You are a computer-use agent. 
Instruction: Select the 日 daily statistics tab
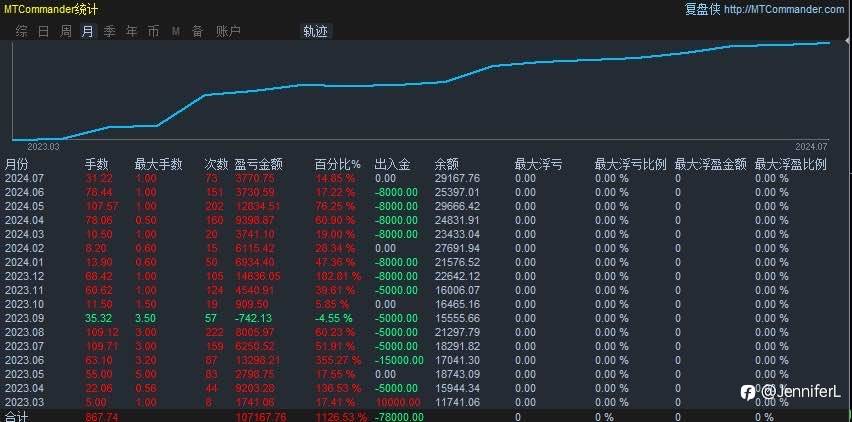pos(43,32)
